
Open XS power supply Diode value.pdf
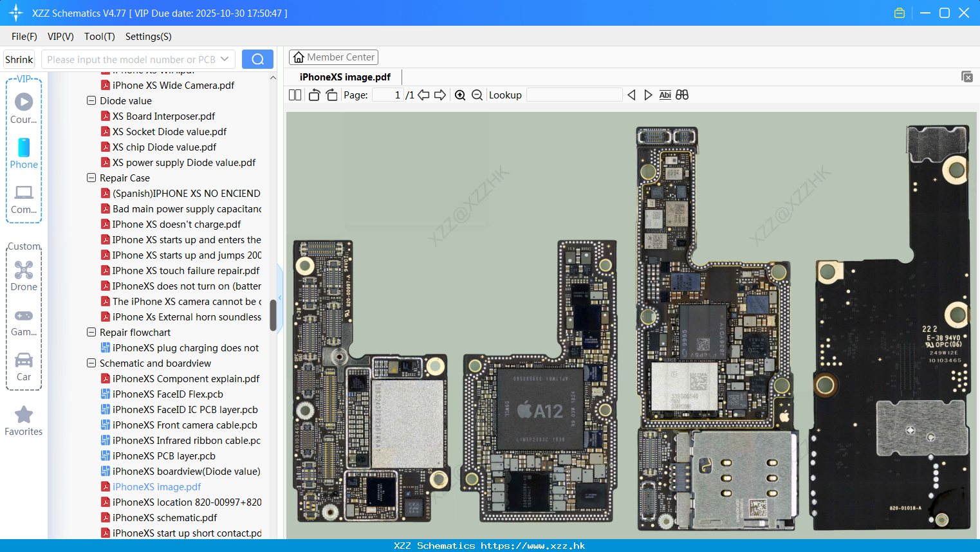pos(184,162)
